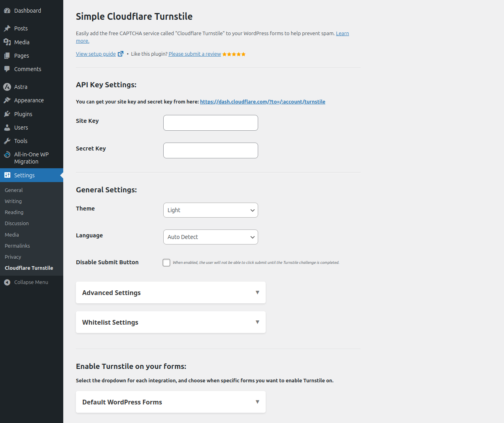Click the Media library icon in the main menu
Image resolution: width=504 pixels, height=423 pixels.
pos(7,42)
